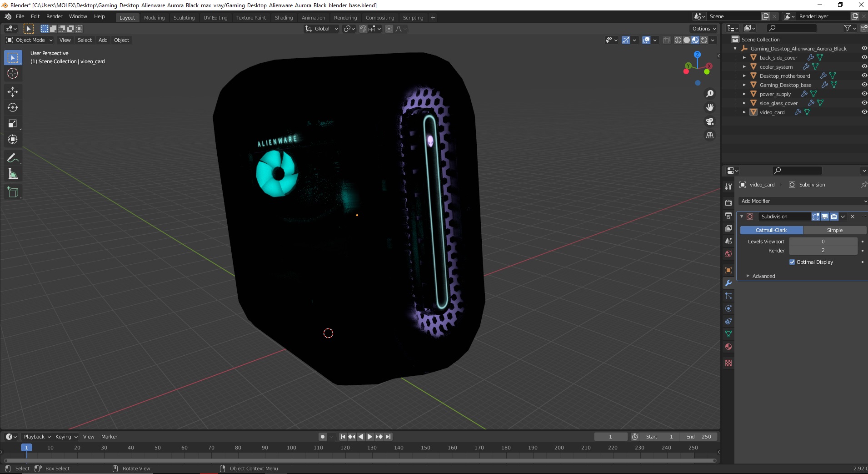Open the Render menu
The height and width of the screenshot is (474, 868).
pyautogui.click(x=54, y=16)
